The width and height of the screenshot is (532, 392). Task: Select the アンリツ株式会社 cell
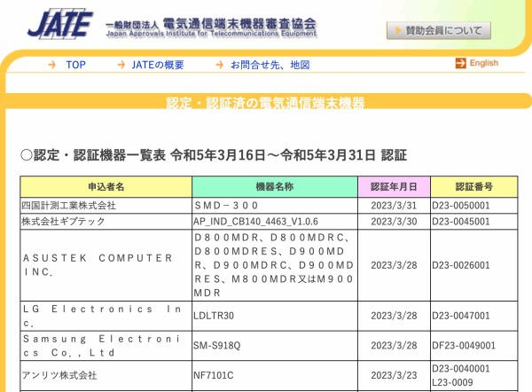(x=106, y=375)
